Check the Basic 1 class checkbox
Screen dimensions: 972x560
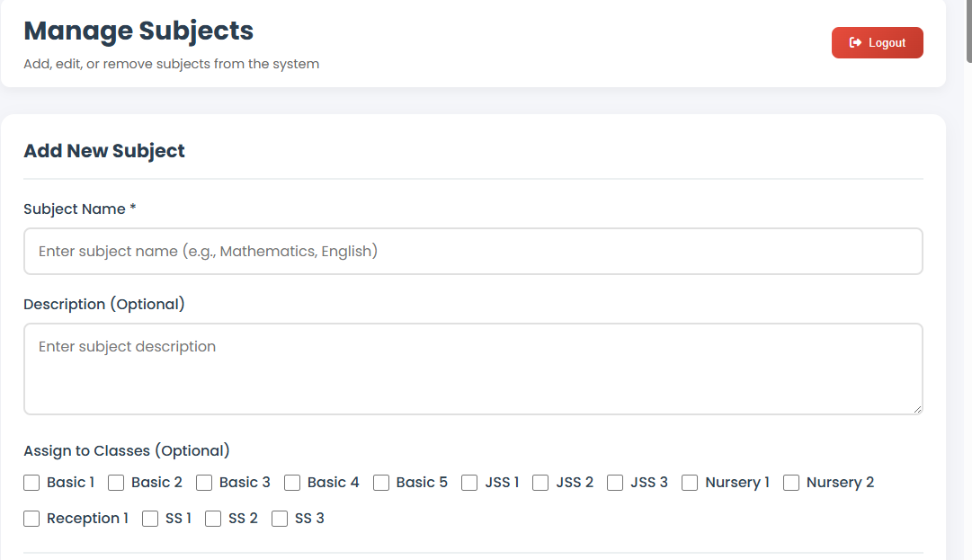click(32, 483)
